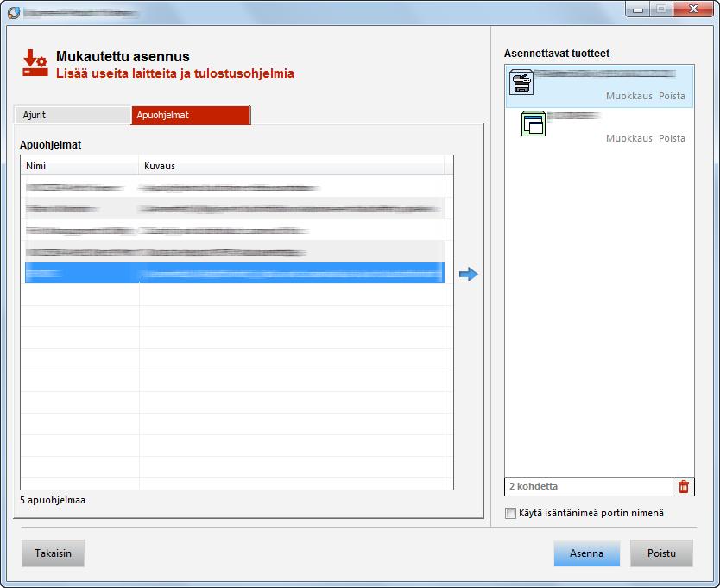Viewport: 720px width, 588px height.
Task: Click Poista for the utility item
Action: [x=672, y=138]
